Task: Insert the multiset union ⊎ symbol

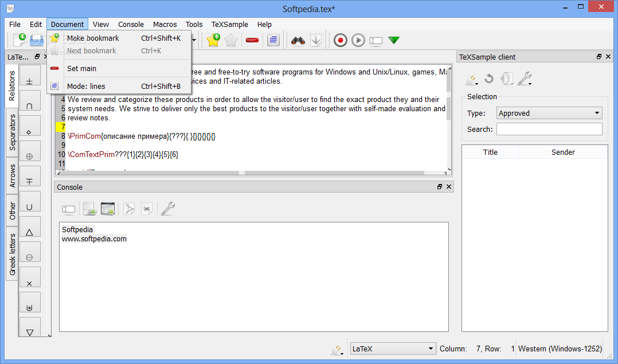Action: click(x=30, y=303)
